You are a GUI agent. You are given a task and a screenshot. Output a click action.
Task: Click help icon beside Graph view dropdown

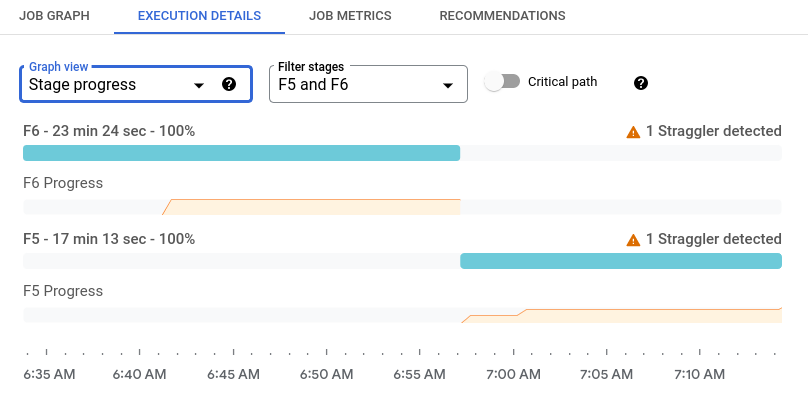pyautogui.click(x=229, y=84)
